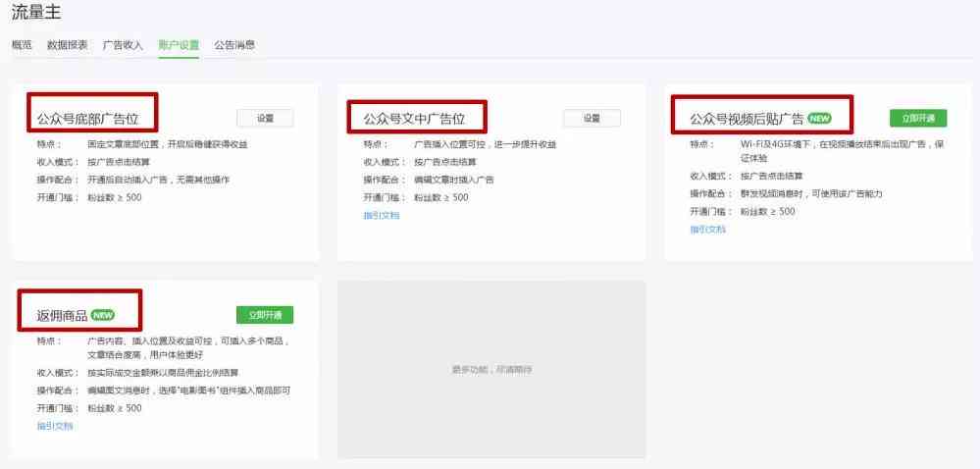980x469 pixels.
Task: Click the 返佣商品 card title
Action: (x=63, y=316)
